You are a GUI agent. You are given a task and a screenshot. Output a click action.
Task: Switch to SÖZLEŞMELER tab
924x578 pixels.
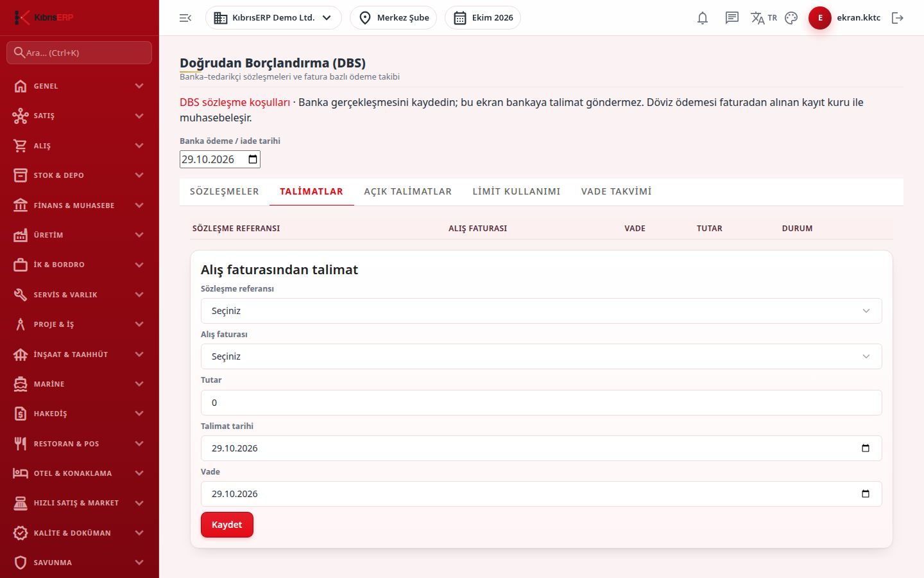pyautogui.click(x=225, y=191)
